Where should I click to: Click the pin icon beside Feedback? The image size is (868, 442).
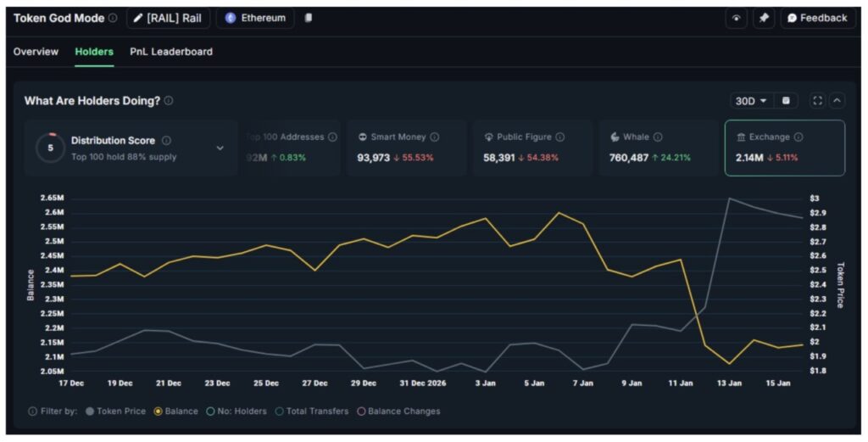tap(763, 18)
